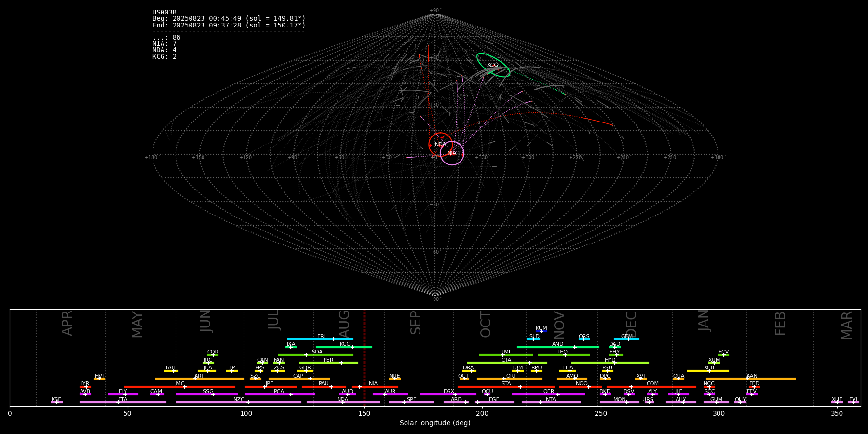Click the SEP month label in timeline
This screenshot has height=434, width=868.
click(x=416, y=323)
